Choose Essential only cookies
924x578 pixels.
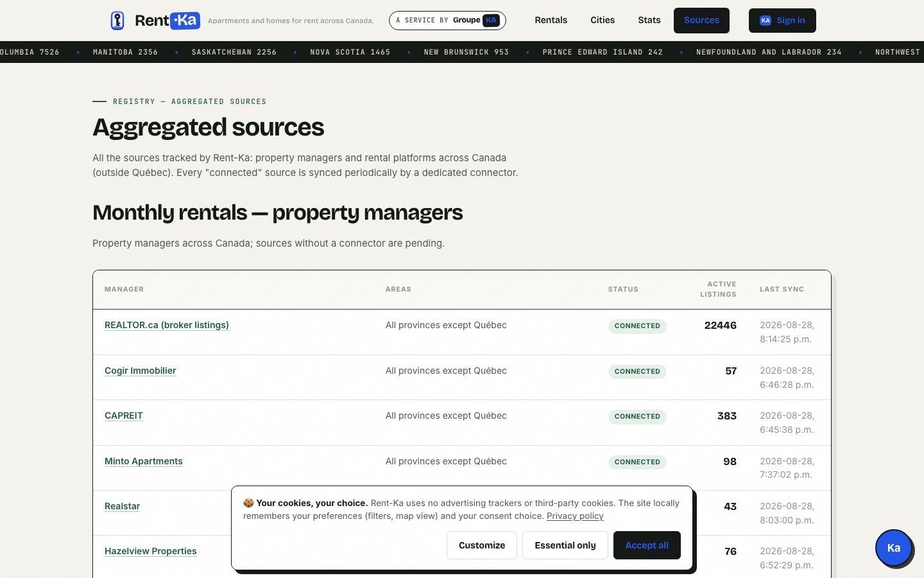coord(565,545)
